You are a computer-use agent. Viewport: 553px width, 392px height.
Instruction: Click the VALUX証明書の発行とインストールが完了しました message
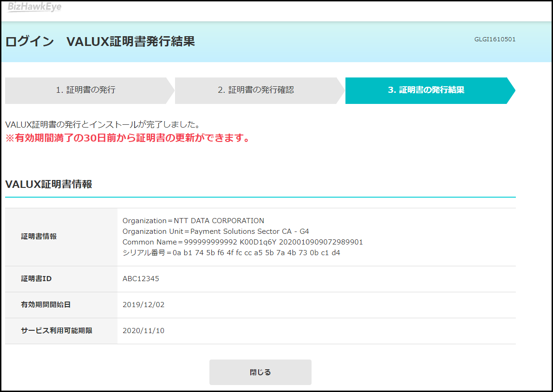(103, 124)
